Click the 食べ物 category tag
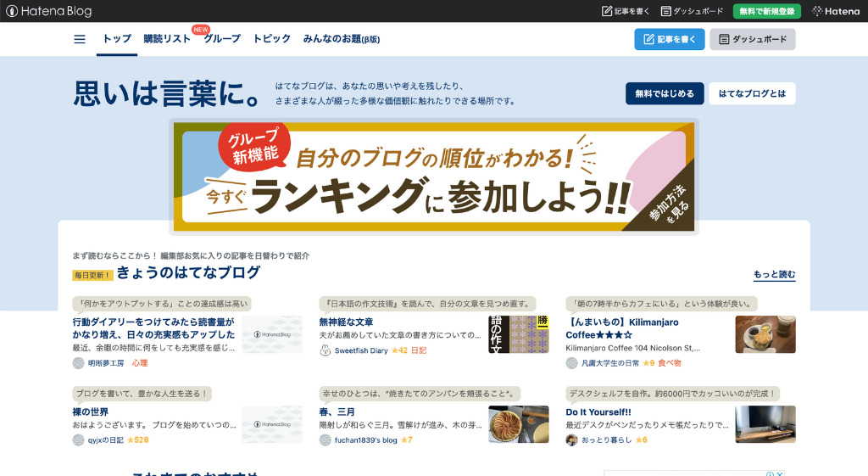Screen dimensions: 868x476 point(670,363)
